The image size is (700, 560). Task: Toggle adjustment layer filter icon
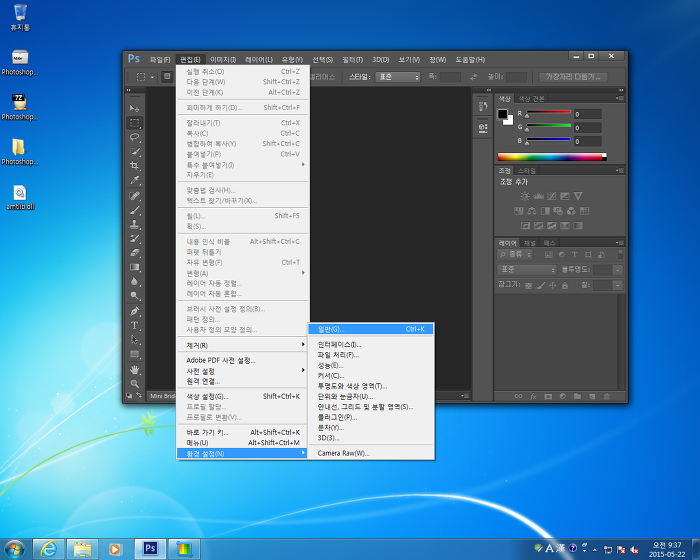(562, 255)
